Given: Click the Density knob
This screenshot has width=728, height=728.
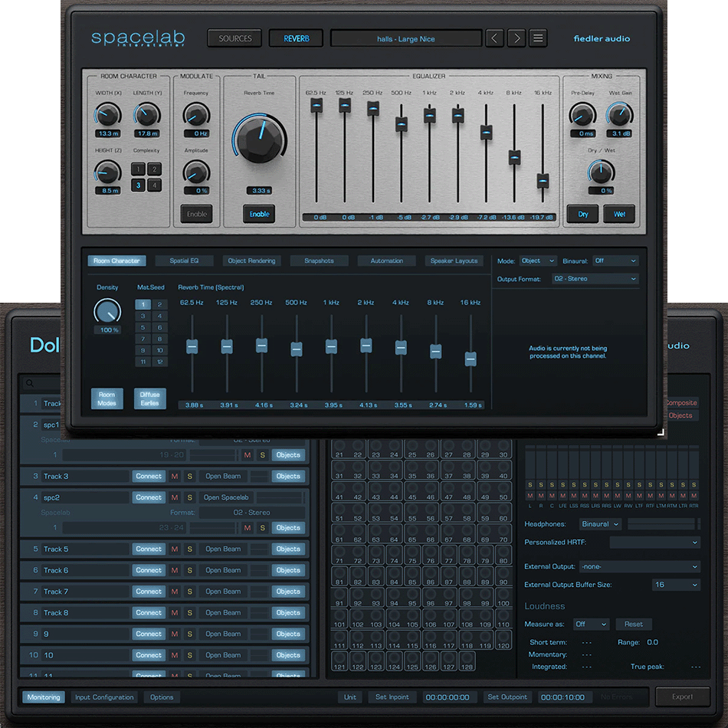Looking at the screenshot, I should tap(108, 311).
